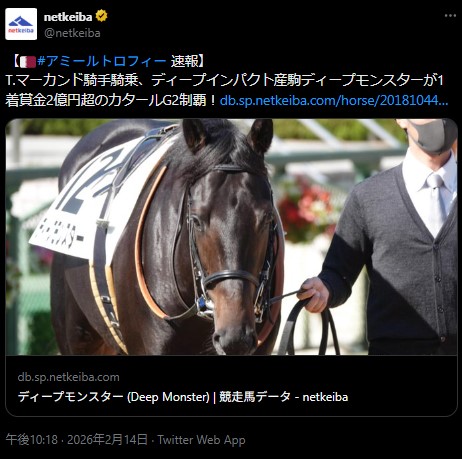Open the Twitter Web App source link
Screen dimensions: 462x459
click(x=201, y=440)
